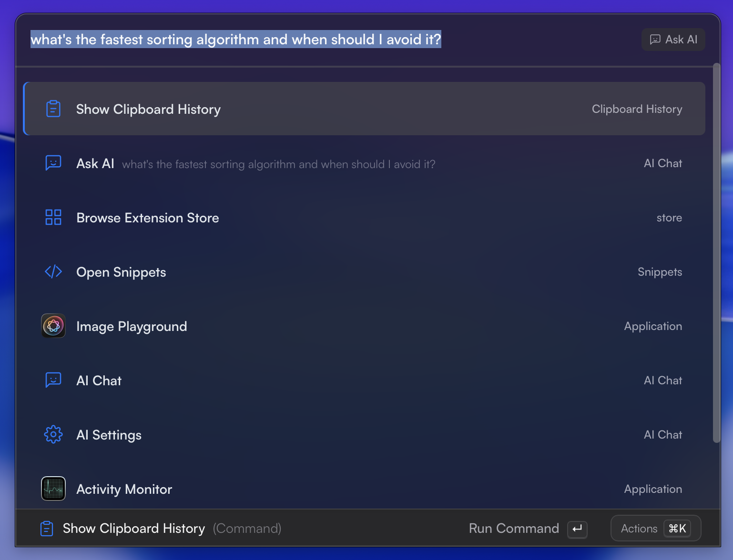Click the AI Chat smiley bubble icon

pos(53,380)
